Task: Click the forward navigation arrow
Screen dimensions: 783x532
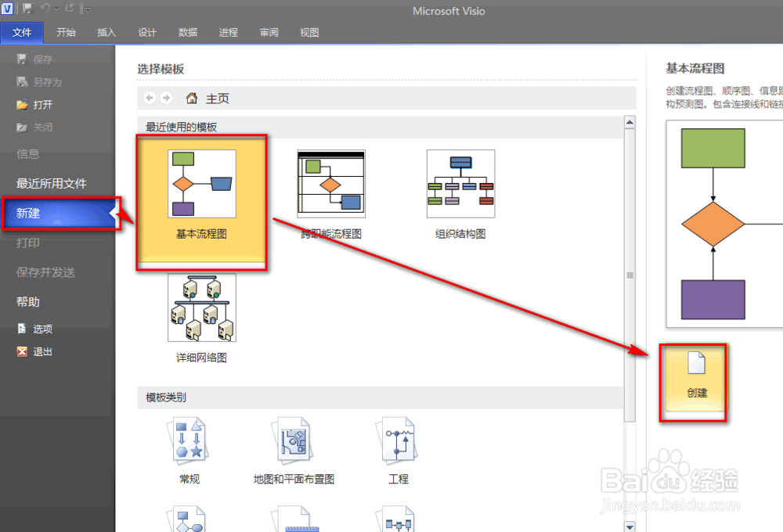Action: click(165, 97)
